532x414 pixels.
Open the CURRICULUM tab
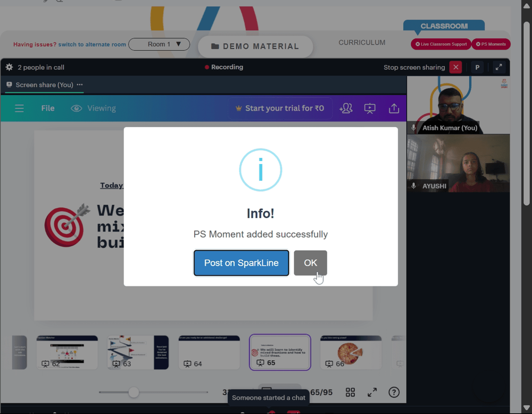pos(362,43)
